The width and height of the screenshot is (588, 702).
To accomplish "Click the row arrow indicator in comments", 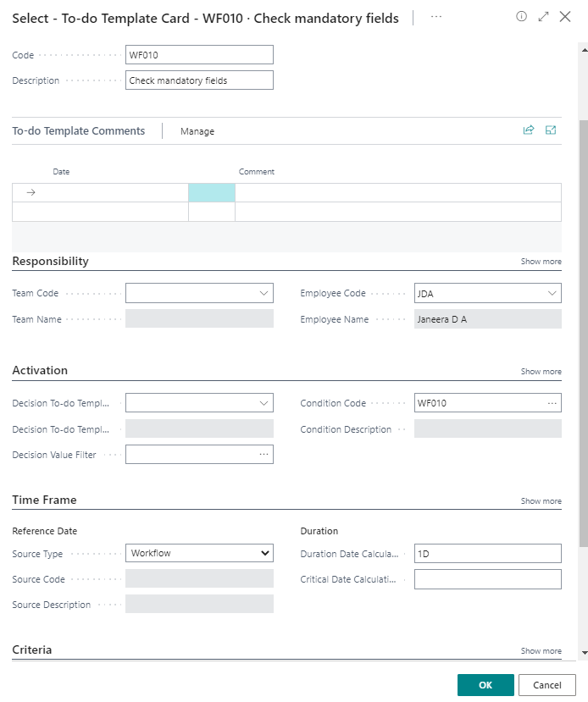I will click(x=31, y=192).
